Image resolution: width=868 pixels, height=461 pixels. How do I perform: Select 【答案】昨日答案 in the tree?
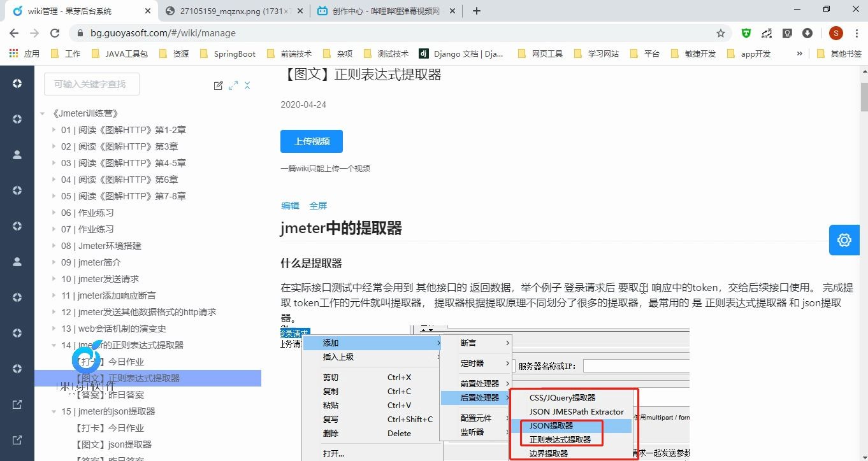click(108, 395)
